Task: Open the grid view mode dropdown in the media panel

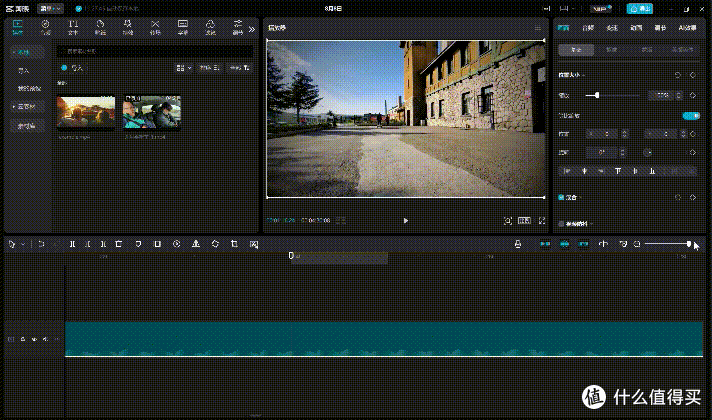Action: click(184, 68)
